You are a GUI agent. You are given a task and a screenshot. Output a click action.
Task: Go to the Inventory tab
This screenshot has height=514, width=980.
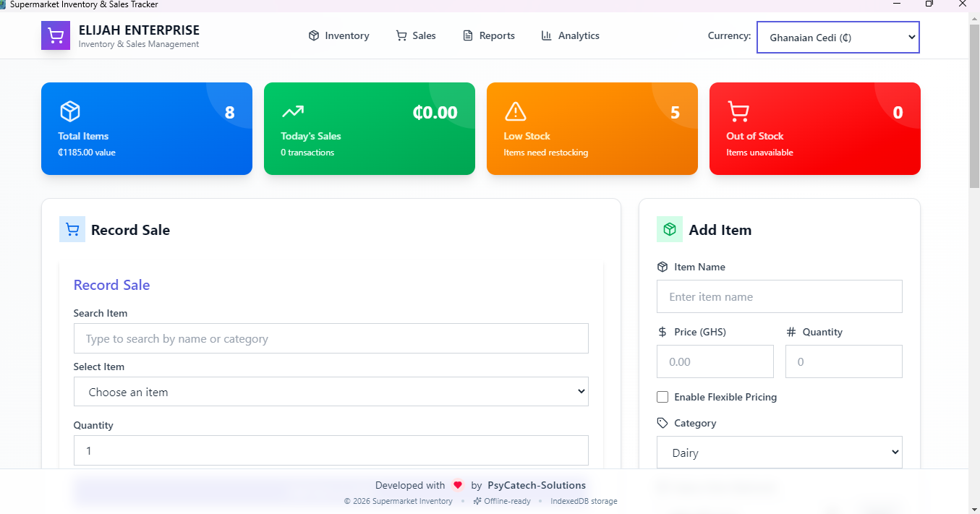click(338, 35)
